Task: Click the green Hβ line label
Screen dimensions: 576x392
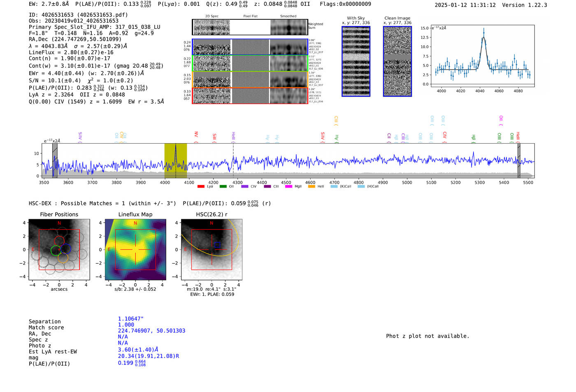Action: (x=474, y=139)
